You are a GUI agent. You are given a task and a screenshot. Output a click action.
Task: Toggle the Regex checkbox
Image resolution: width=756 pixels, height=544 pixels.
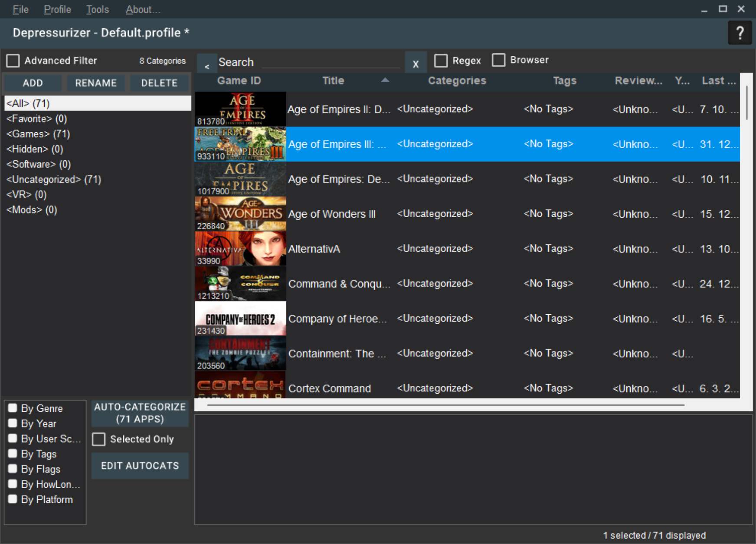[441, 61]
